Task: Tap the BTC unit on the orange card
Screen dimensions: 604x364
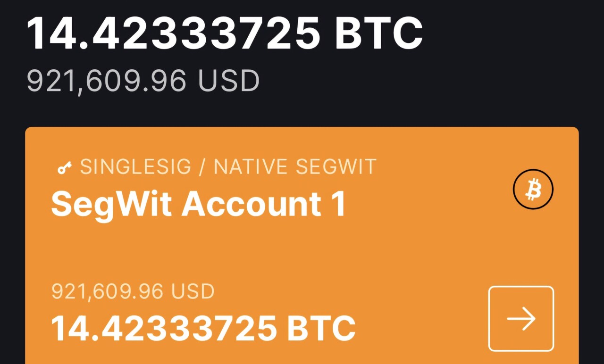Action: pyautogui.click(x=321, y=328)
